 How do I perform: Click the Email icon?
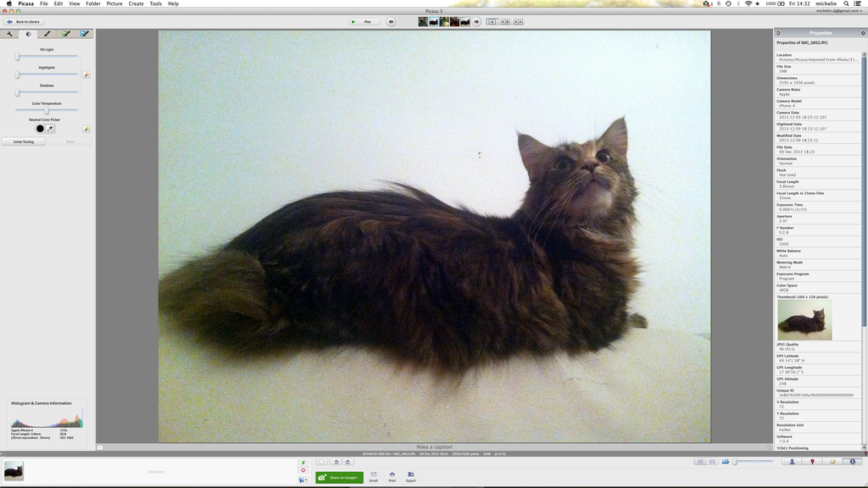[x=373, y=475]
